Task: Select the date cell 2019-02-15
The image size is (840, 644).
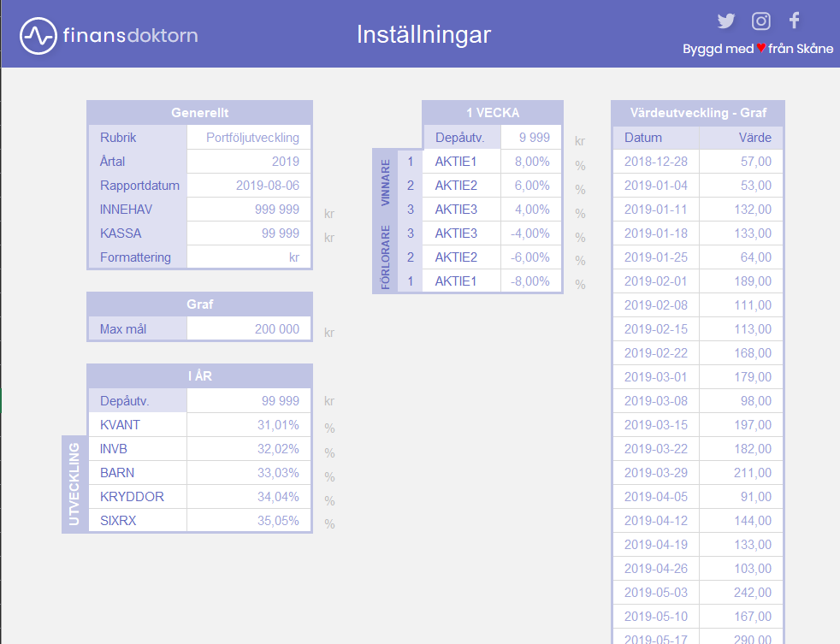Action: click(656, 329)
